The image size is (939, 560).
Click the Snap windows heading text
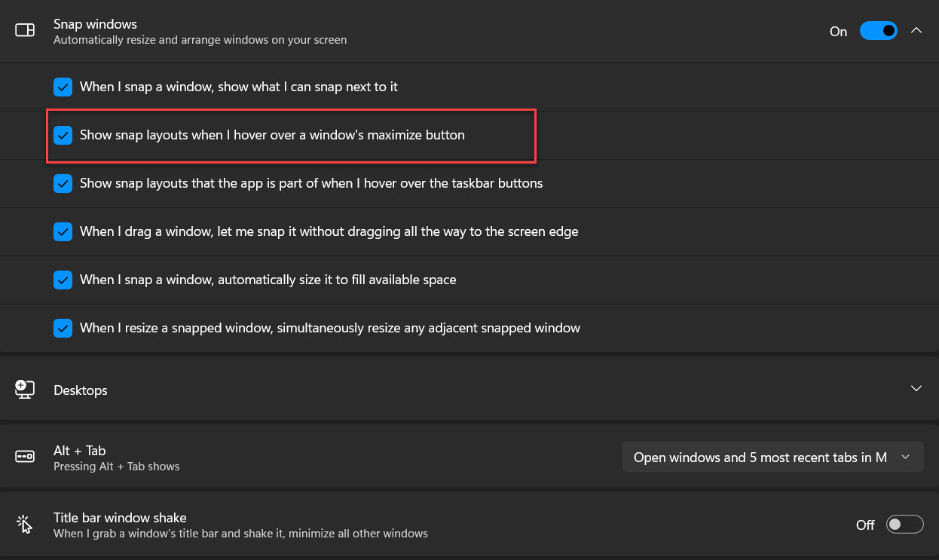click(x=95, y=24)
